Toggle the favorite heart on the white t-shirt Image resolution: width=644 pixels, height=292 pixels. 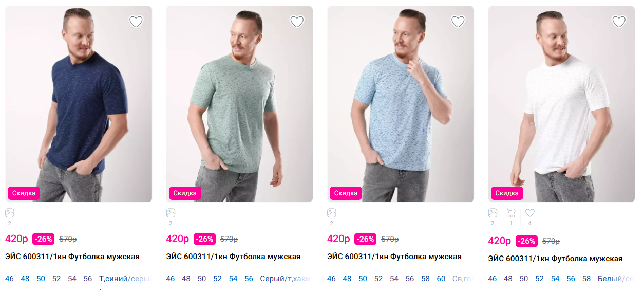click(619, 22)
